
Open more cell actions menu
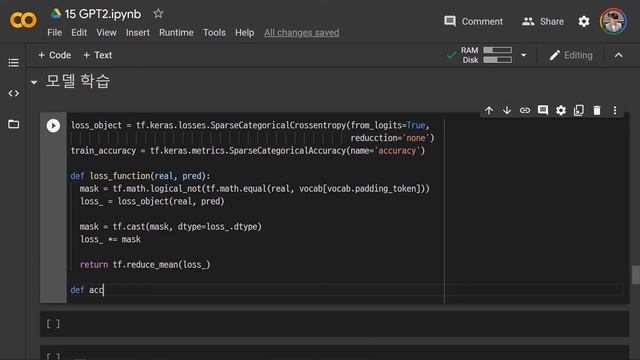tap(615, 110)
